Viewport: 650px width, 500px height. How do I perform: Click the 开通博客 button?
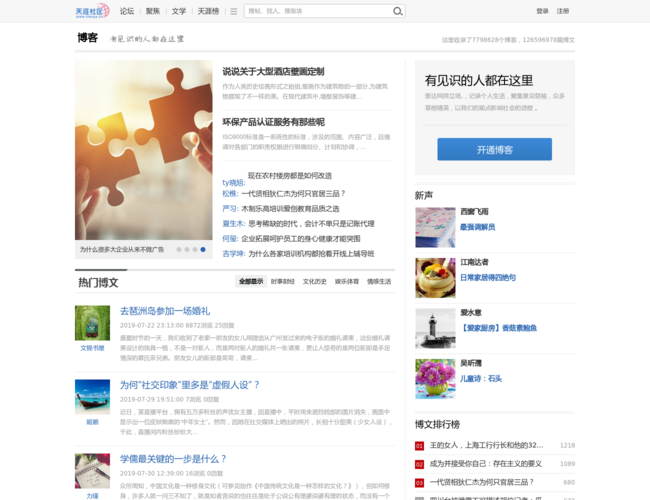click(x=494, y=149)
